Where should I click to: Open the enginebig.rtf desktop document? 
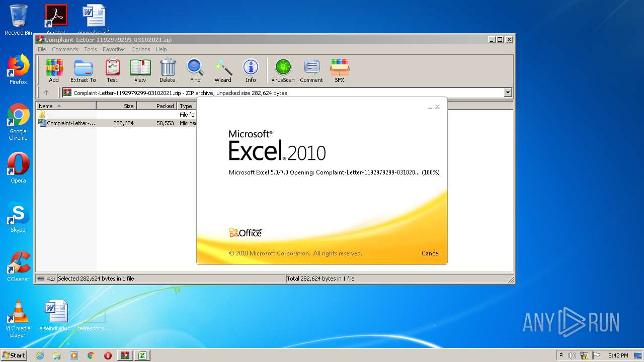pos(94,19)
